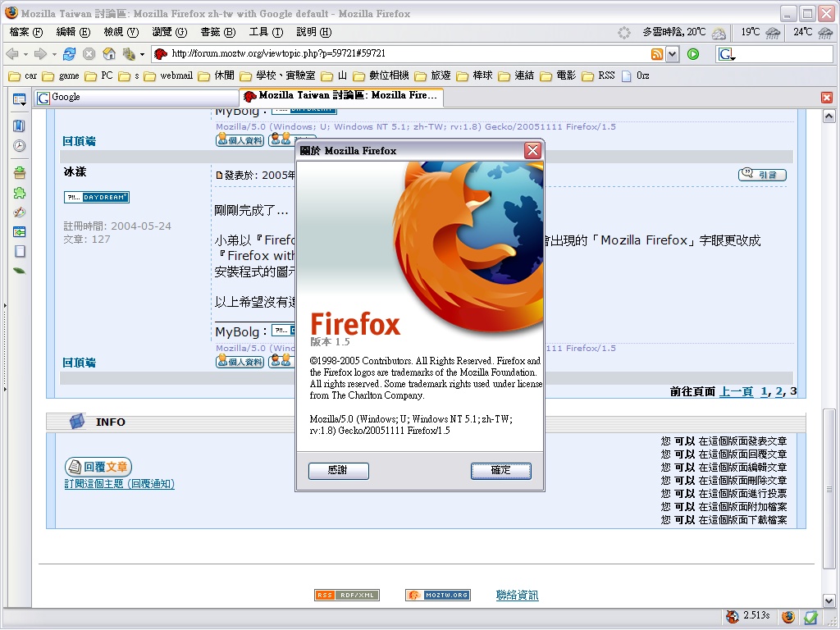Screen dimensions: 840x630
Task: Open the Google search engine selector dropdown
Action: (x=727, y=54)
